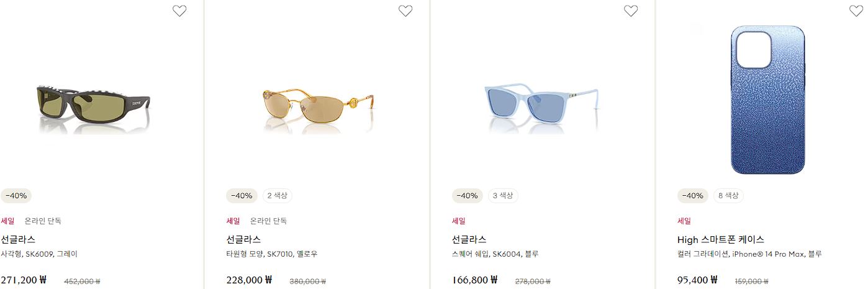The width and height of the screenshot is (868, 289).
Task: Click the 228,000 ₩ sale price
Action: [x=250, y=280]
